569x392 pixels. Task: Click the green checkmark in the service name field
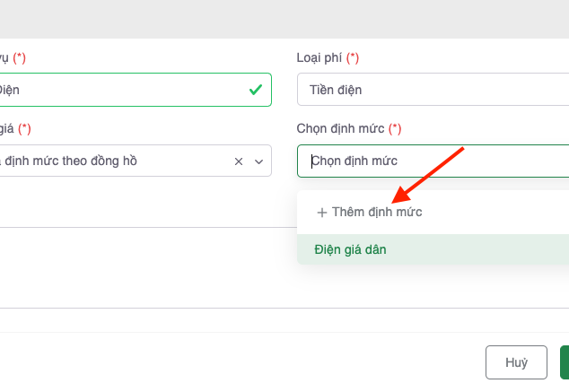(256, 90)
